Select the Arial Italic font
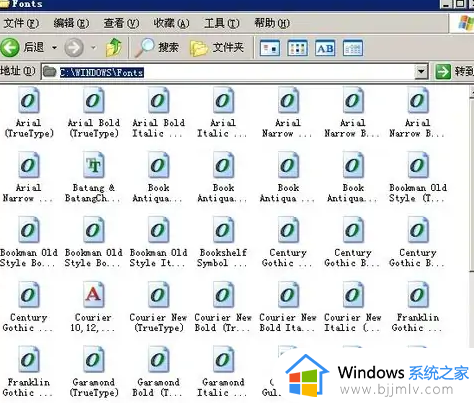This screenshot has width=474, height=403. tap(222, 112)
